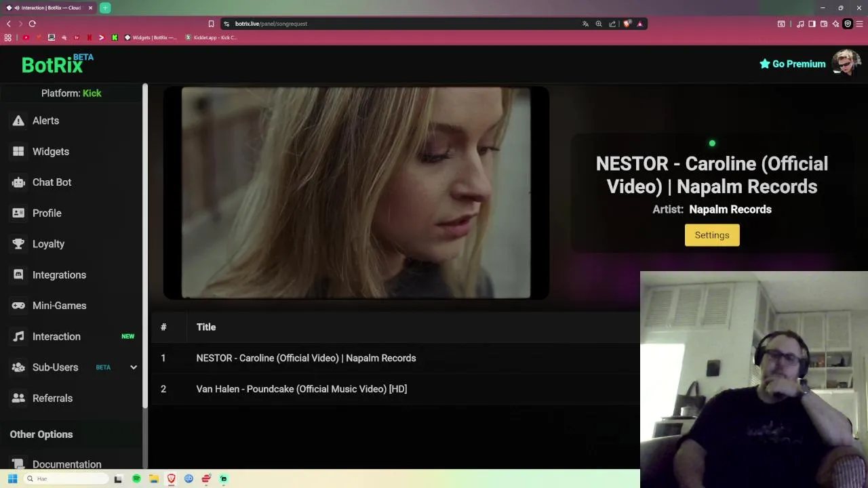This screenshot has width=868, height=488.
Task: Open Brave Shields lion icon
Action: [x=627, y=24]
